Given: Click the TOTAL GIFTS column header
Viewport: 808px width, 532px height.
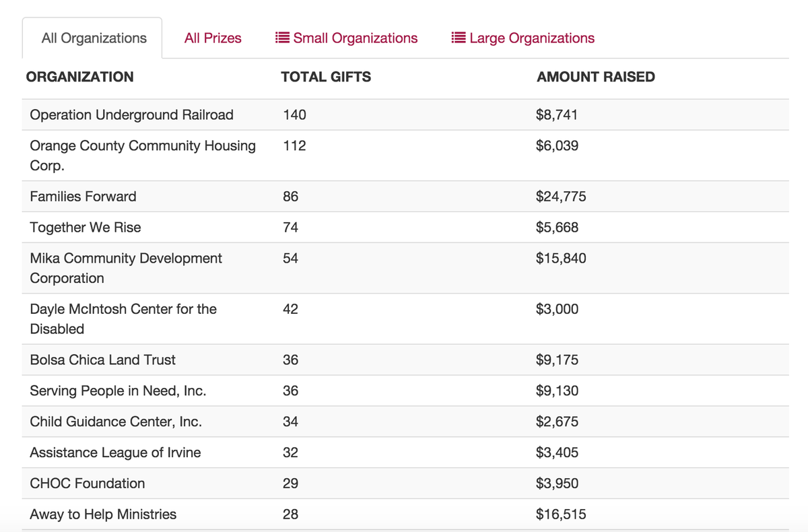Looking at the screenshot, I should (326, 77).
